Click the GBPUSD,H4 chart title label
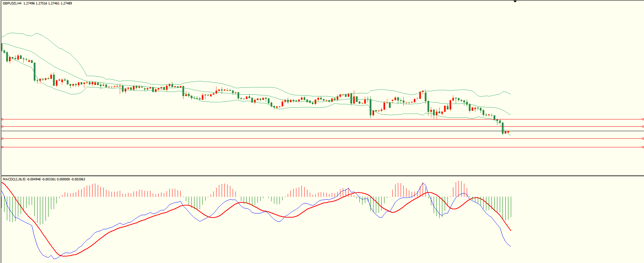644x263 pixels. [12, 3]
